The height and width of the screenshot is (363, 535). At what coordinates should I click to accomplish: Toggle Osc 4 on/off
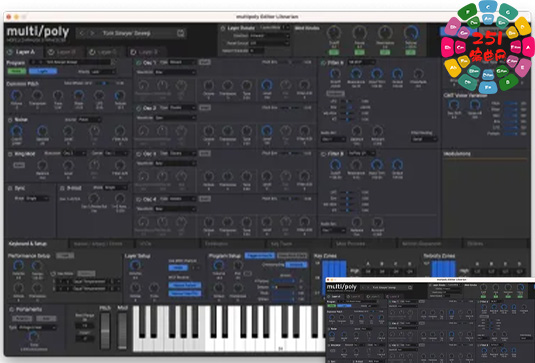coord(139,200)
